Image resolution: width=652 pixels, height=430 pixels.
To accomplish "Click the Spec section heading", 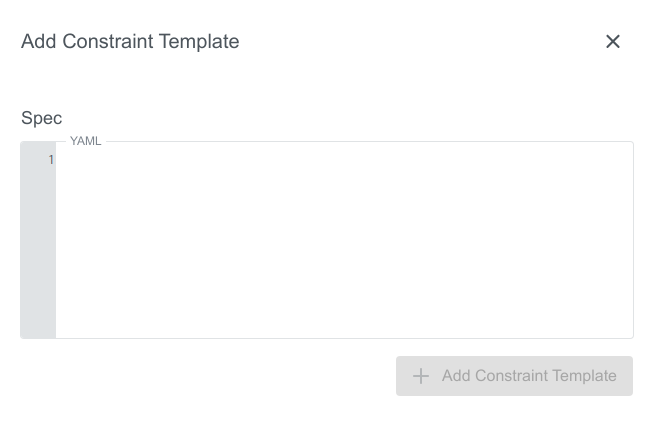I will tap(42, 118).
